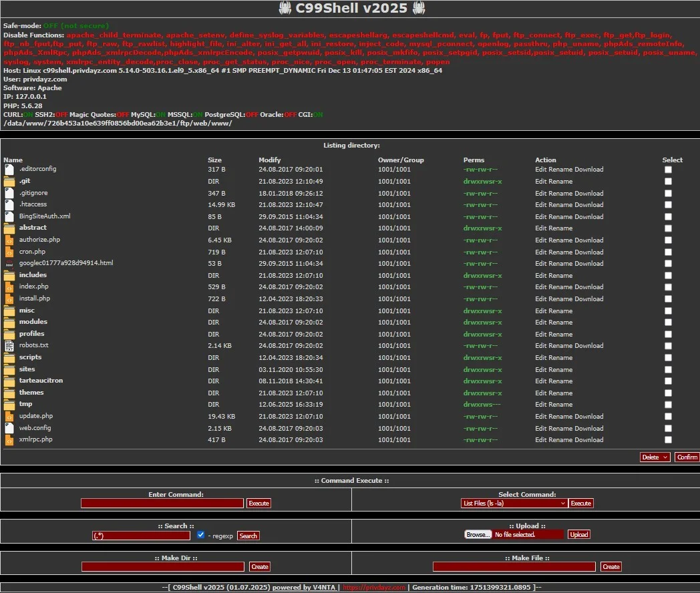Click the file icon next to robots.txt
The height and width of the screenshot is (593, 700).
coord(9,345)
